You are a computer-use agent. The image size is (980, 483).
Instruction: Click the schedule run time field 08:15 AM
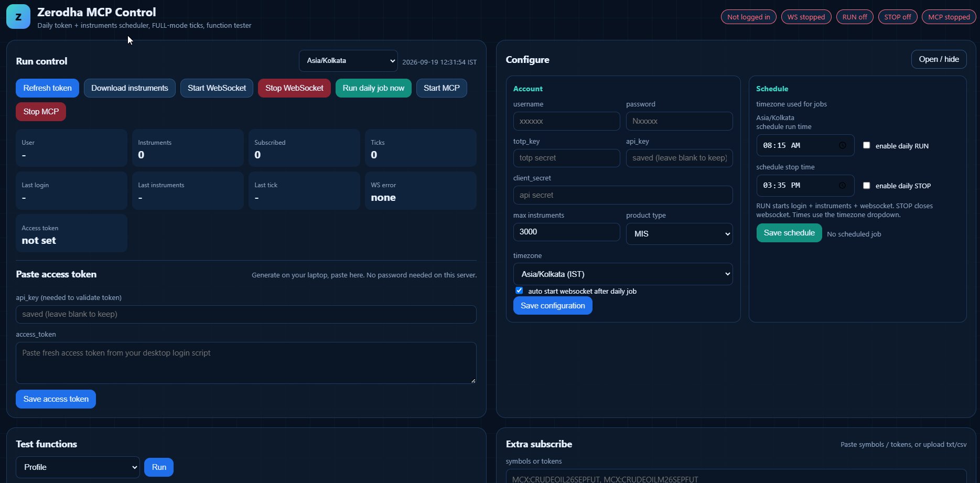[805, 145]
